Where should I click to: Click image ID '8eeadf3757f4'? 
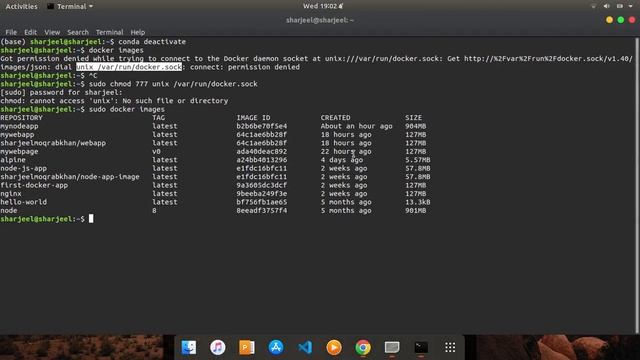[x=262, y=211]
